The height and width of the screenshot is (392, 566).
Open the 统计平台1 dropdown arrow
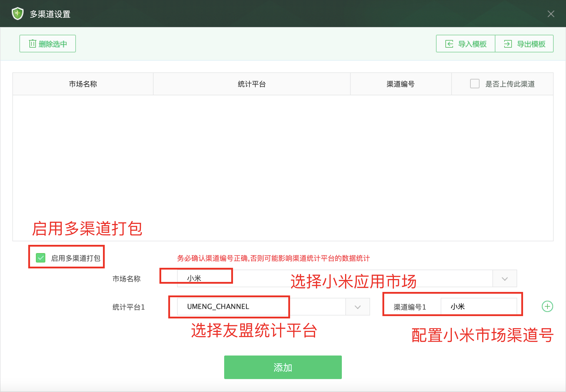coord(357,307)
